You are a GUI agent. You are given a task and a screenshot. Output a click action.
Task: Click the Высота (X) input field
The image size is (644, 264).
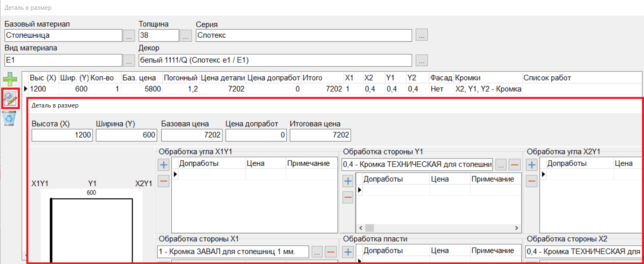[62, 135]
